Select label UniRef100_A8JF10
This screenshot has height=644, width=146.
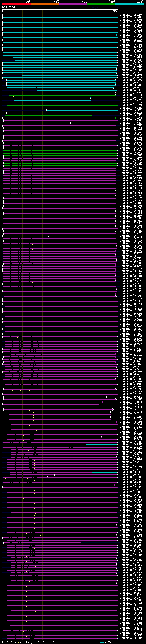(x=131, y=82)
